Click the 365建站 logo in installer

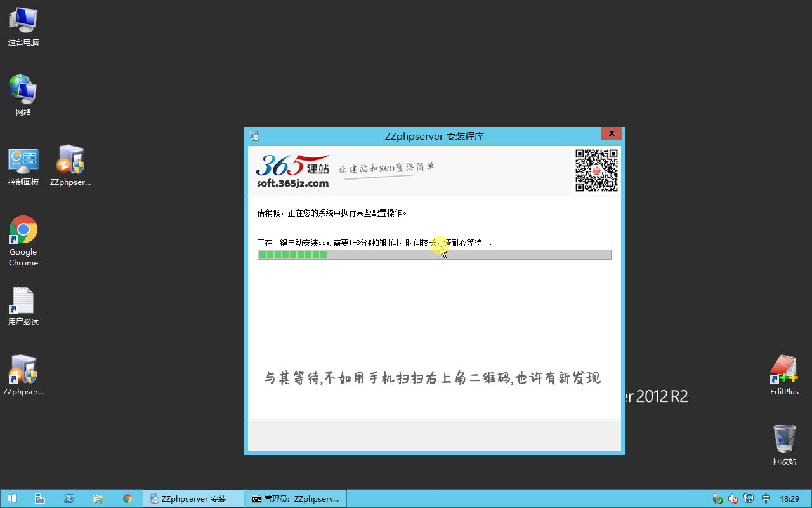click(292, 171)
